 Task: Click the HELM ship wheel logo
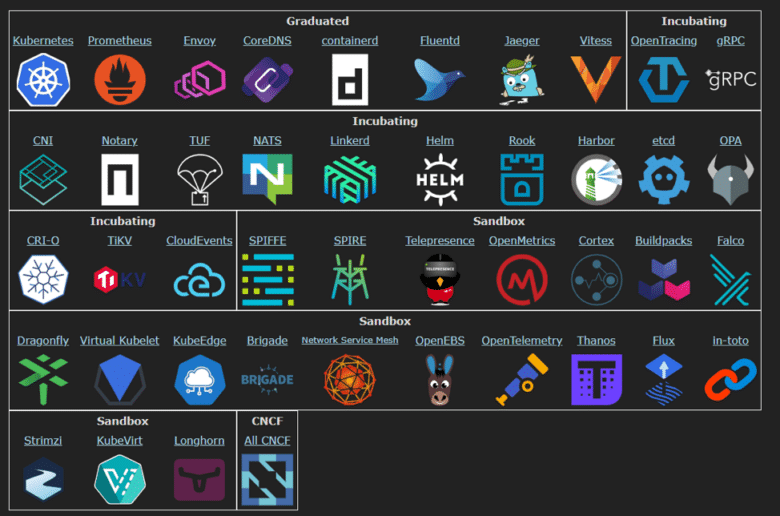(440, 180)
